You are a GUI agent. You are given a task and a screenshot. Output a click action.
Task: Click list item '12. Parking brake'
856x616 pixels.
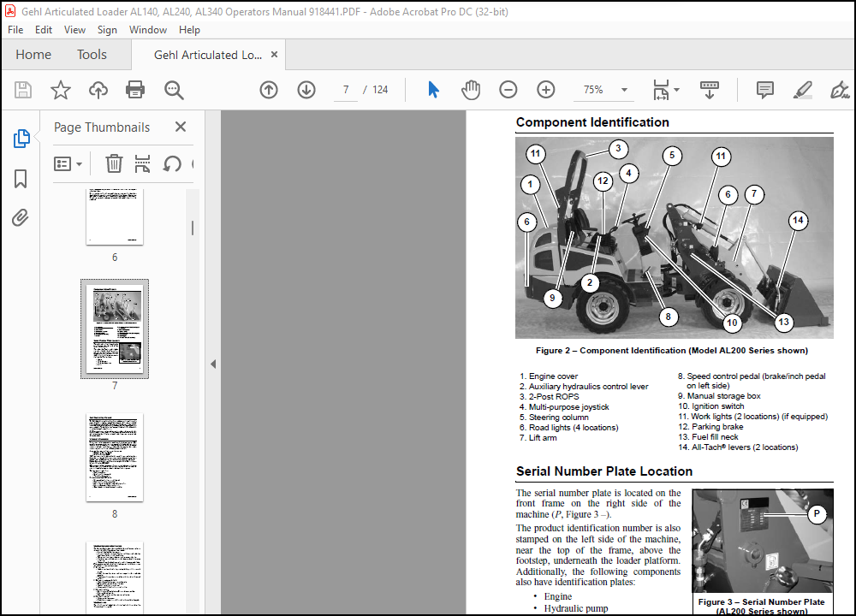(710, 427)
